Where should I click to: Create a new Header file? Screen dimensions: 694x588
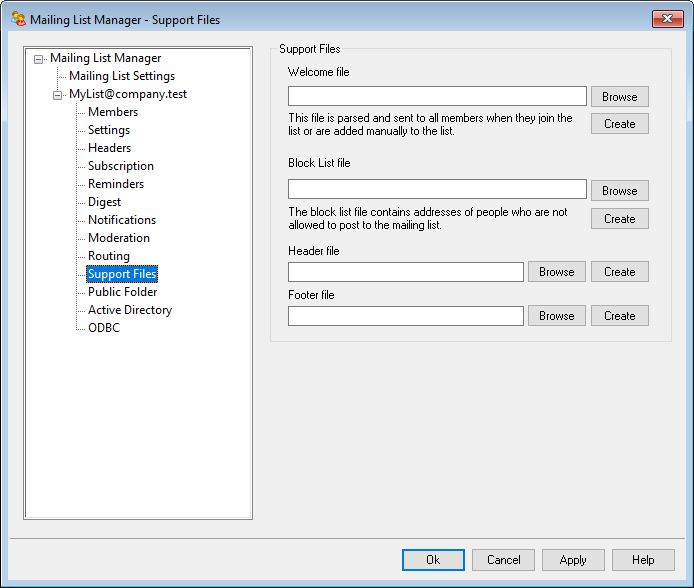[619, 272]
